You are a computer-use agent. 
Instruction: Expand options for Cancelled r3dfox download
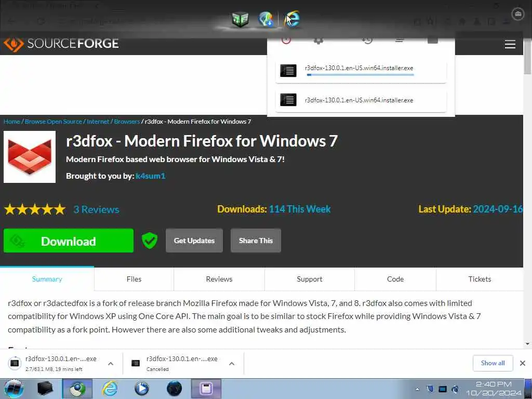pyautogui.click(x=232, y=363)
